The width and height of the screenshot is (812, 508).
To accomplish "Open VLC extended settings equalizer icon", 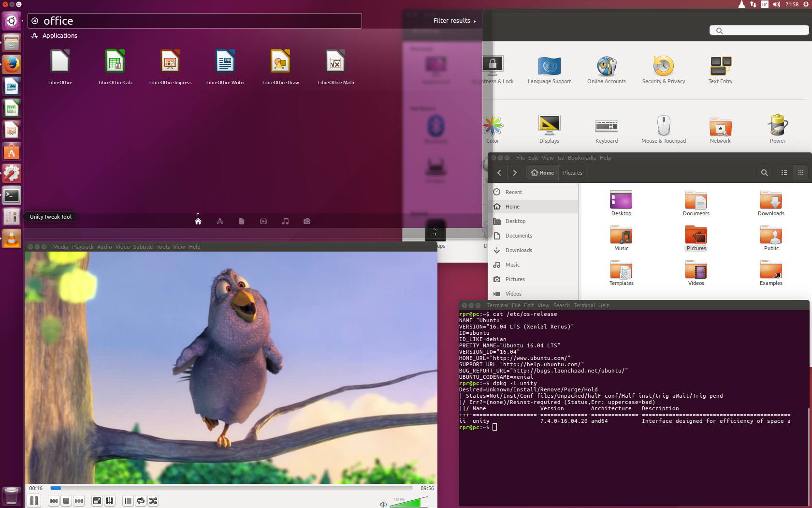I will pos(110,501).
